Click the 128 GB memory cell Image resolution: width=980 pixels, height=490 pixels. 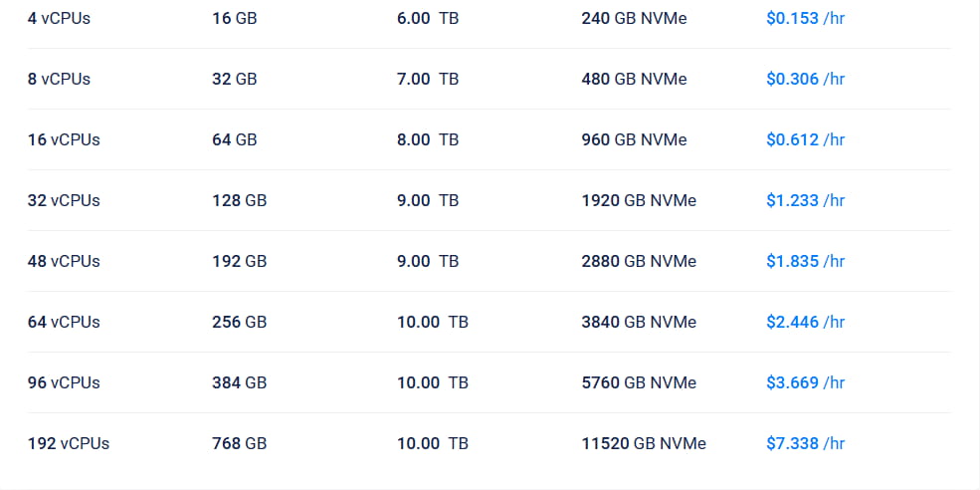click(239, 200)
